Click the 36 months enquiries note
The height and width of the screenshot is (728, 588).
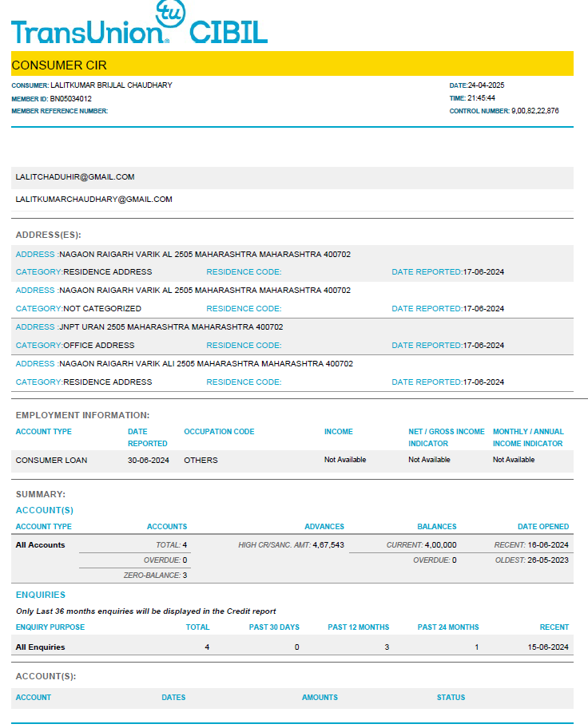click(x=146, y=611)
